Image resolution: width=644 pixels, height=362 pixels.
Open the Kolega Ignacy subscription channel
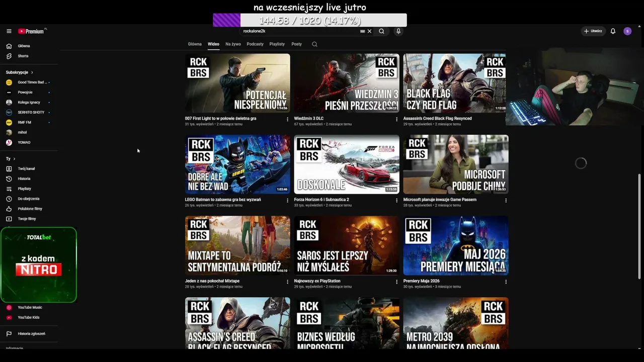28,102
